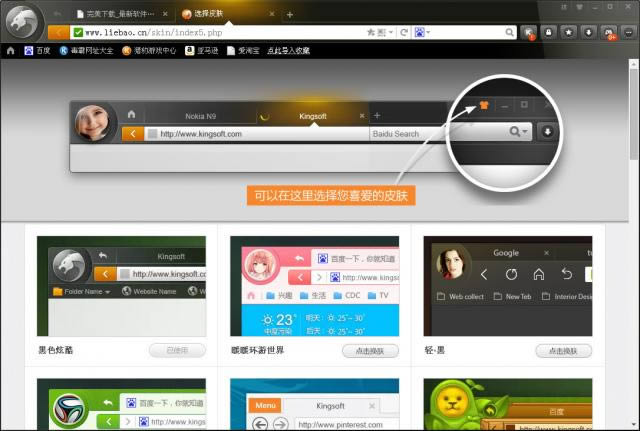Apply the 轻·黑 skin button
Image resolution: width=640 pixels, height=431 pixels.
point(563,351)
